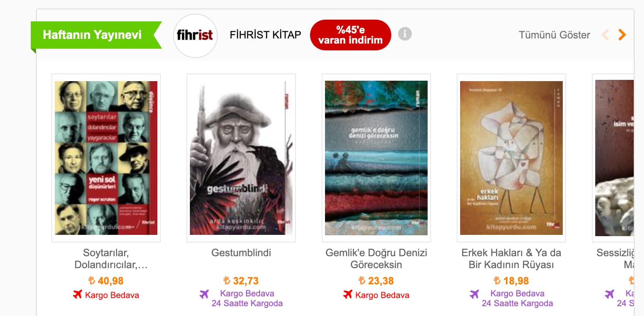
Task: Click red plane icon under Soytarılar price
Action: (x=77, y=294)
